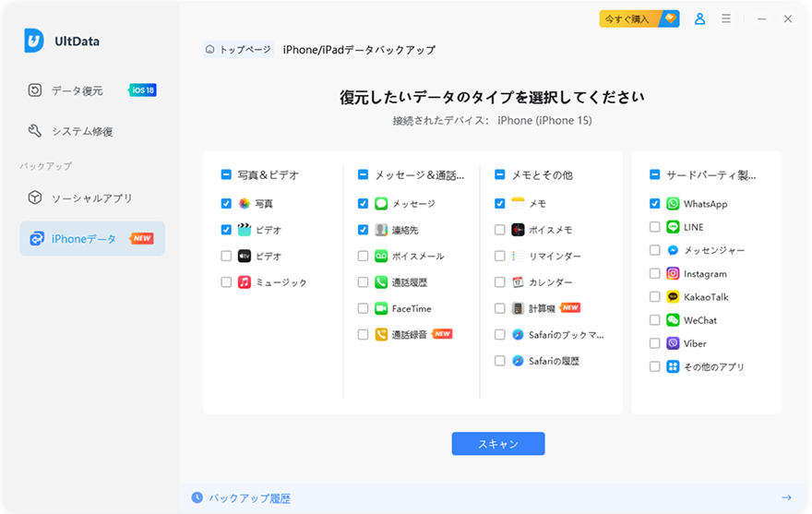This screenshot has width=812, height=514.
Task: Check the KakaoTalk checkbox
Action: (x=654, y=297)
